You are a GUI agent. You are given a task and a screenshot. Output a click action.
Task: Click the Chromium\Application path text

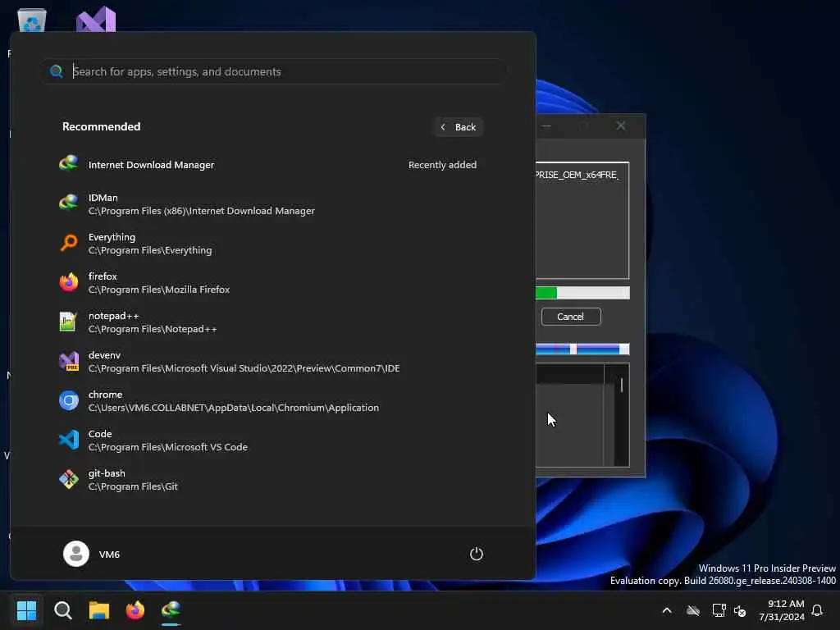pyautogui.click(x=234, y=408)
